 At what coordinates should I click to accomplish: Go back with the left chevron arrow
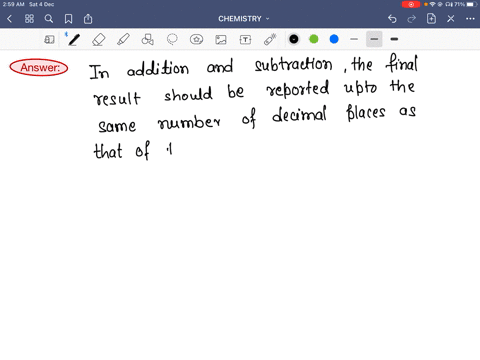pyautogui.click(x=9, y=19)
